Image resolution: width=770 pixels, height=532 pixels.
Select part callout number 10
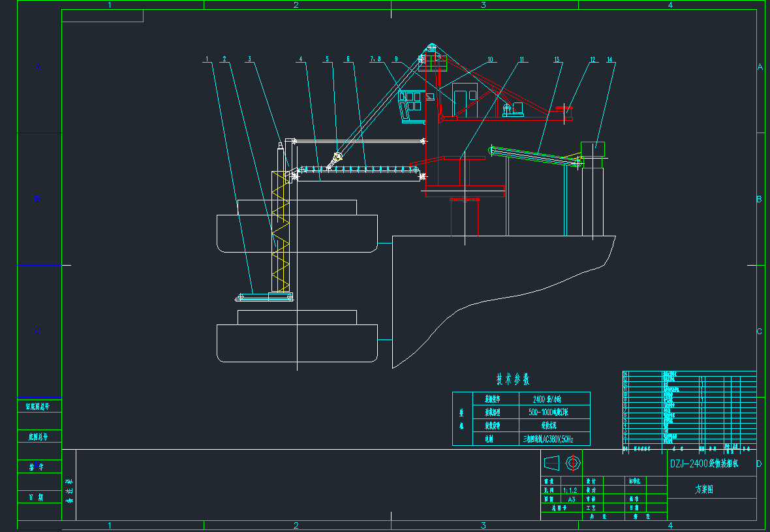click(x=490, y=59)
